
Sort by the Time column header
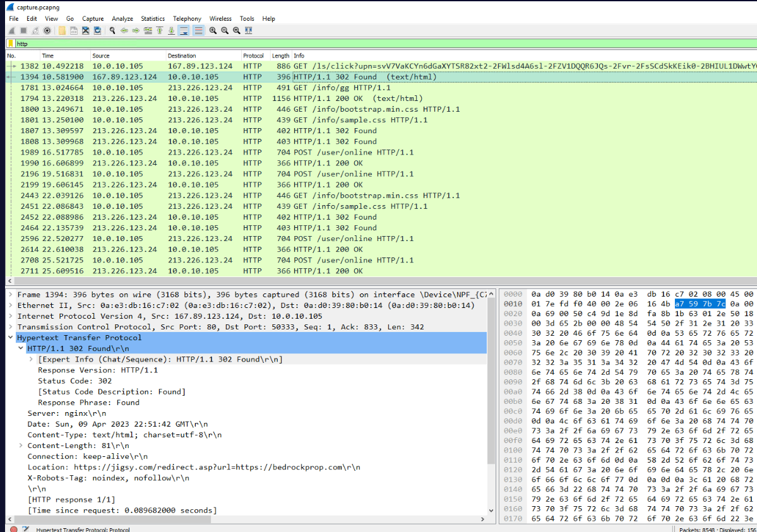[x=65, y=56]
